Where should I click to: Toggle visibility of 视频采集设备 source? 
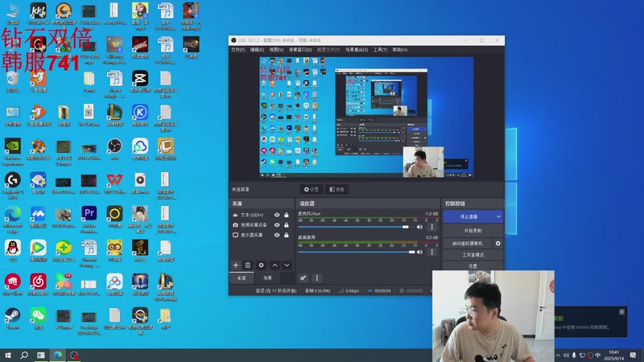click(277, 225)
